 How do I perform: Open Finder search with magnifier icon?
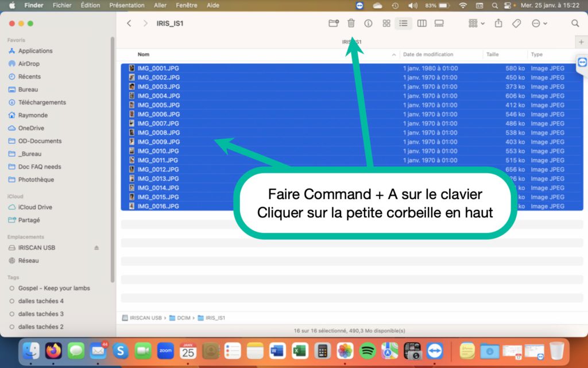click(x=575, y=24)
